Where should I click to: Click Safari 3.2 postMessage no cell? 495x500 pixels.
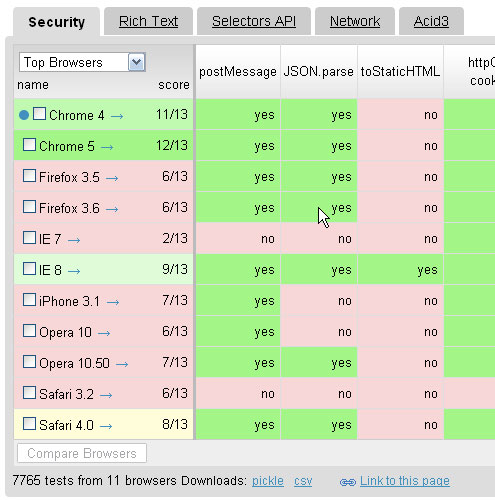238,393
